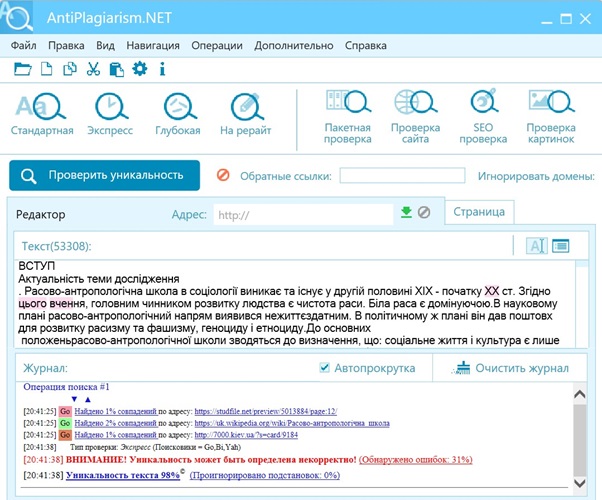Viewport: 602px width, 500px height.
Task: Open the Дополнительно menu
Action: tap(294, 45)
